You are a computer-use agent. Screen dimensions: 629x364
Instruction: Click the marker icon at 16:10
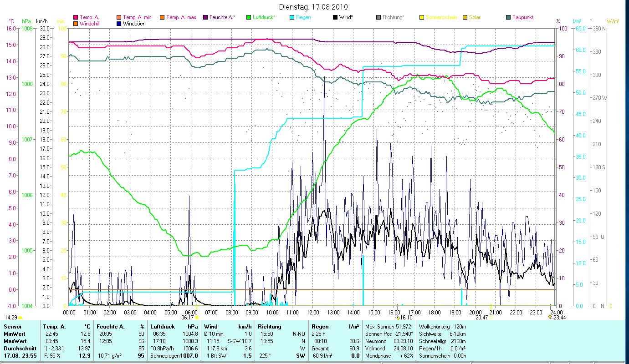point(398,318)
